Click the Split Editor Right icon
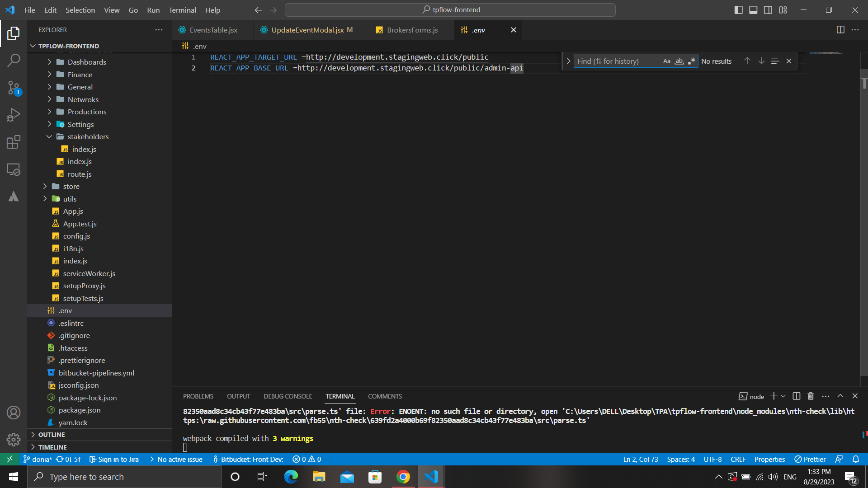 tap(840, 30)
